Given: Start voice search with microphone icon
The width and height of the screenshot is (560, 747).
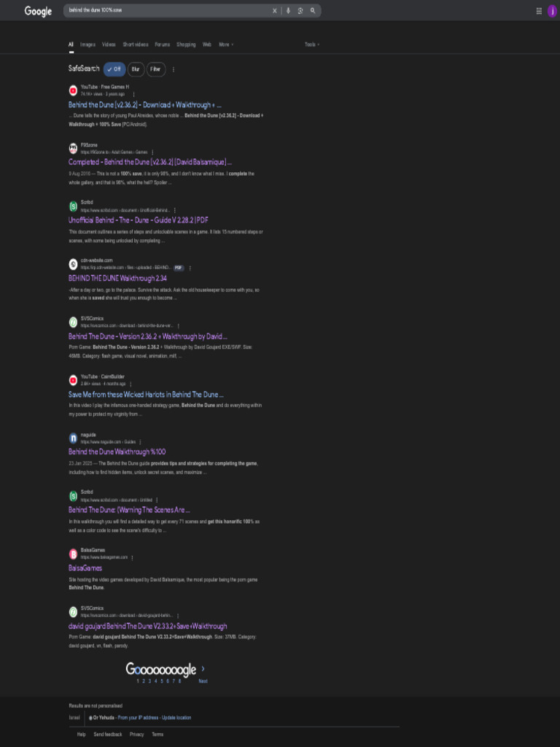Looking at the screenshot, I should tap(288, 10).
